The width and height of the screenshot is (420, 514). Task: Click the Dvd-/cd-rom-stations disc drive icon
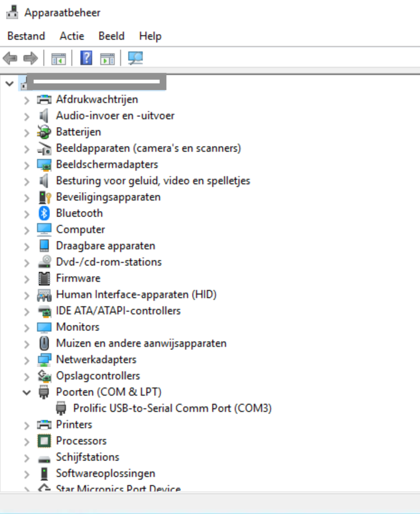[44, 262]
